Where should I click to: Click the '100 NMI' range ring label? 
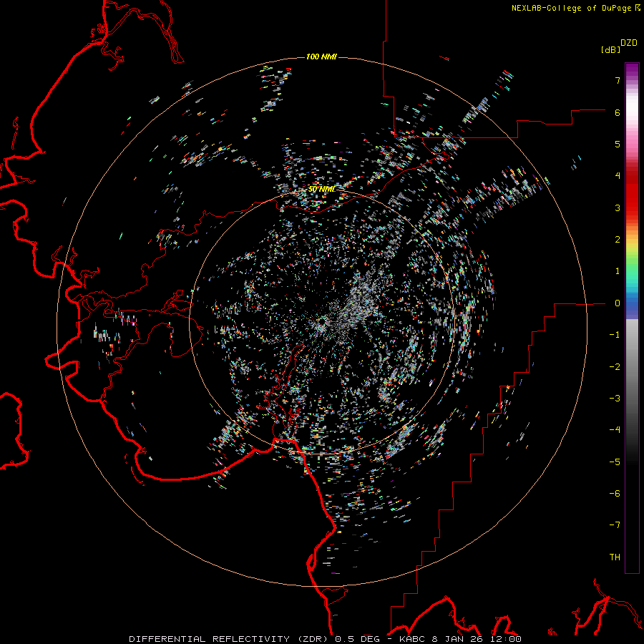coord(321,57)
